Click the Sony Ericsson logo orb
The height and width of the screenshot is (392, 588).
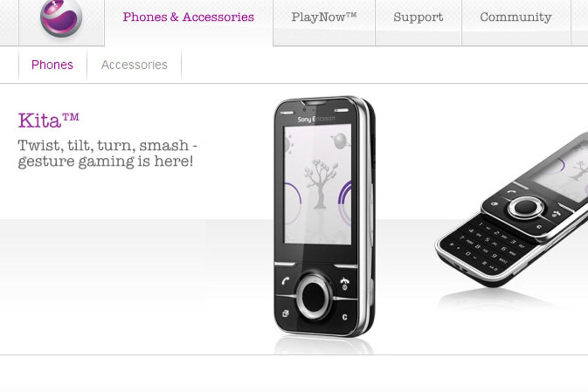[61, 17]
